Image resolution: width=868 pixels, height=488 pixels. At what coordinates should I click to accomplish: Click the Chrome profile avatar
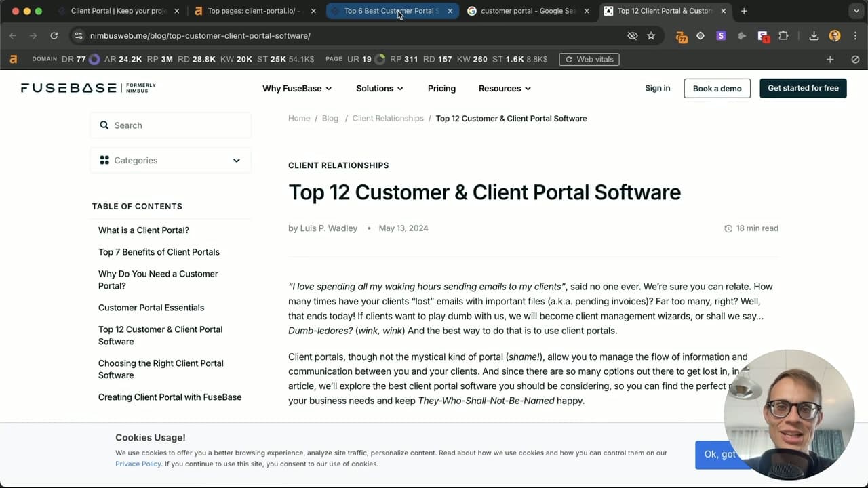(x=835, y=35)
